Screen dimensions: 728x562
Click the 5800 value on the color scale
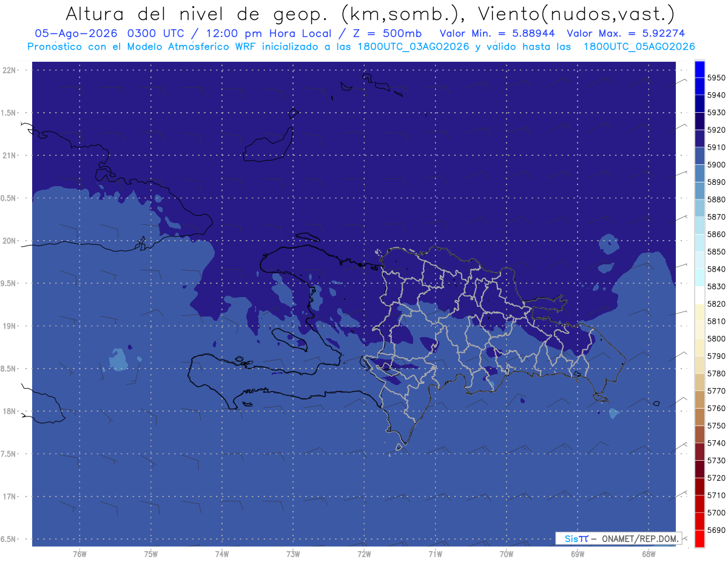[x=716, y=339]
